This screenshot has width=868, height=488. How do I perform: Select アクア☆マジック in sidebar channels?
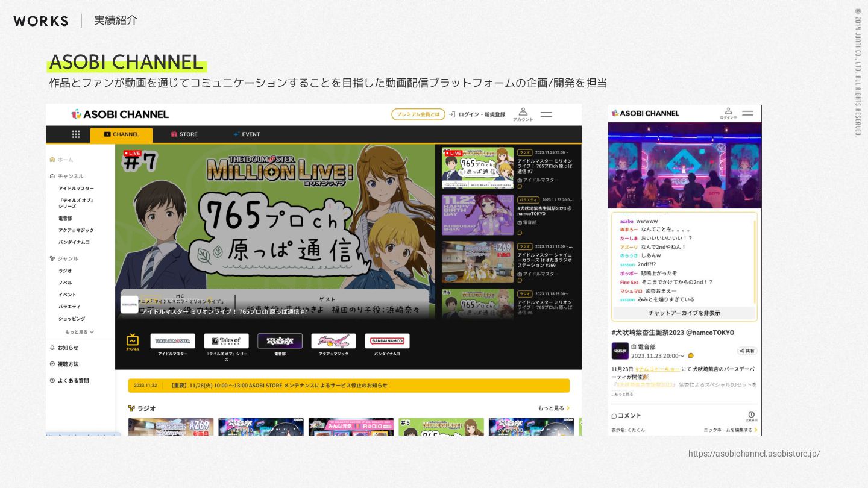(76, 230)
